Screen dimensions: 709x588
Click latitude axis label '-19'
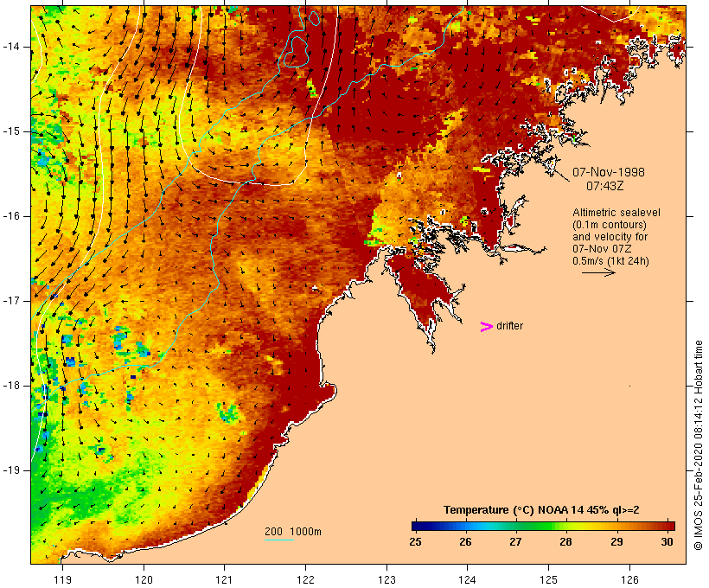click(11, 470)
